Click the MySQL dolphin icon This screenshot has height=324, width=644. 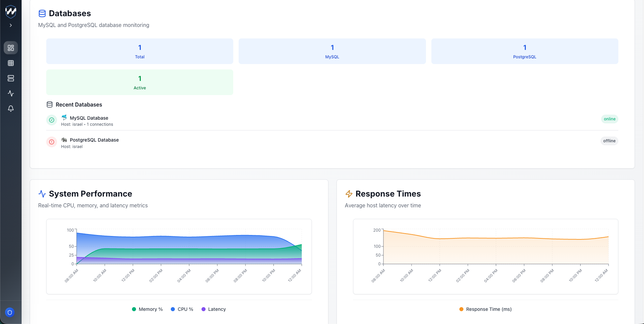[64, 118]
